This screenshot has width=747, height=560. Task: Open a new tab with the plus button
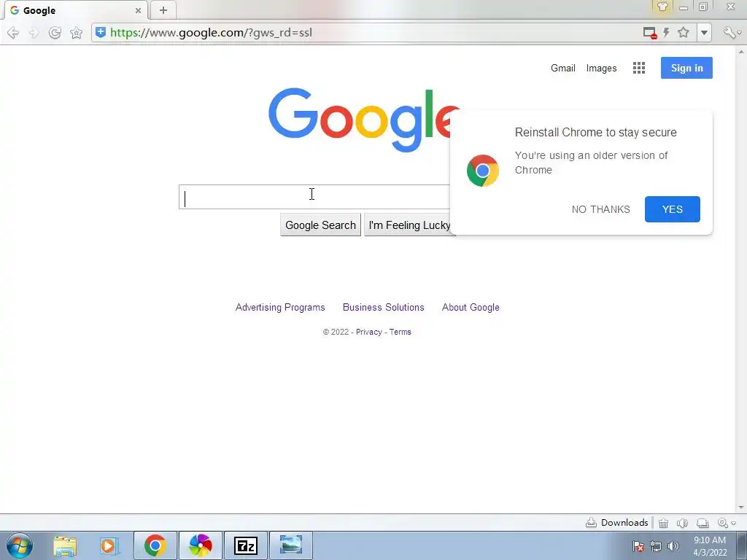(163, 10)
